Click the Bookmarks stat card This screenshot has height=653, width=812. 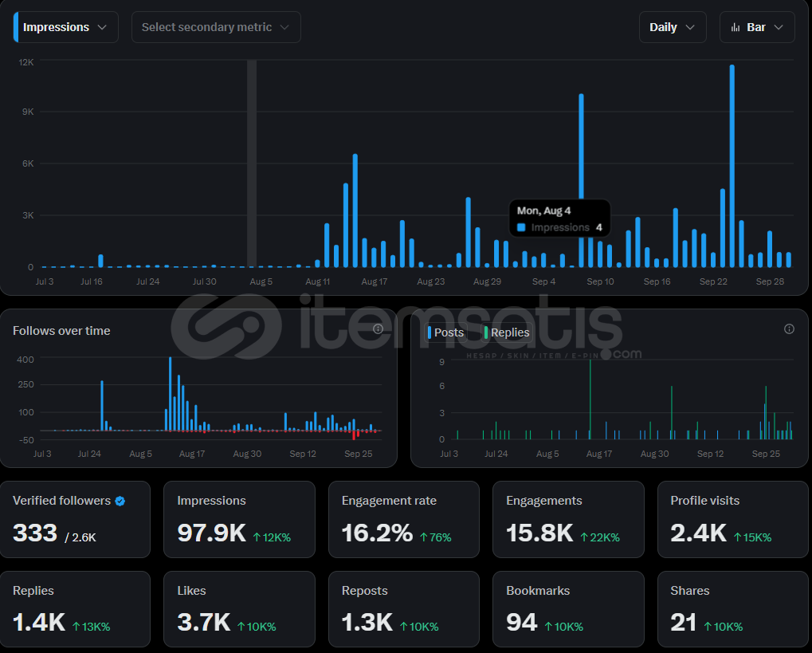(x=567, y=608)
